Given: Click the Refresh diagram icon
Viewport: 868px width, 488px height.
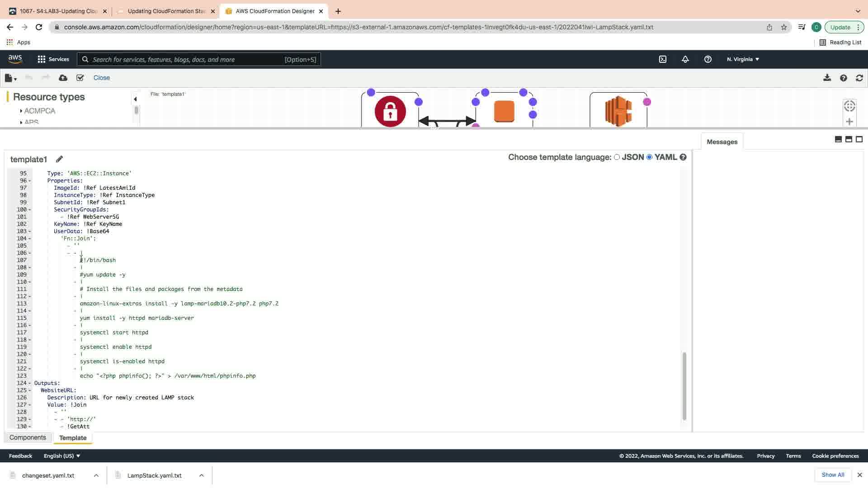Looking at the screenshot, I should pyautogui.click(x=859, y=78).
